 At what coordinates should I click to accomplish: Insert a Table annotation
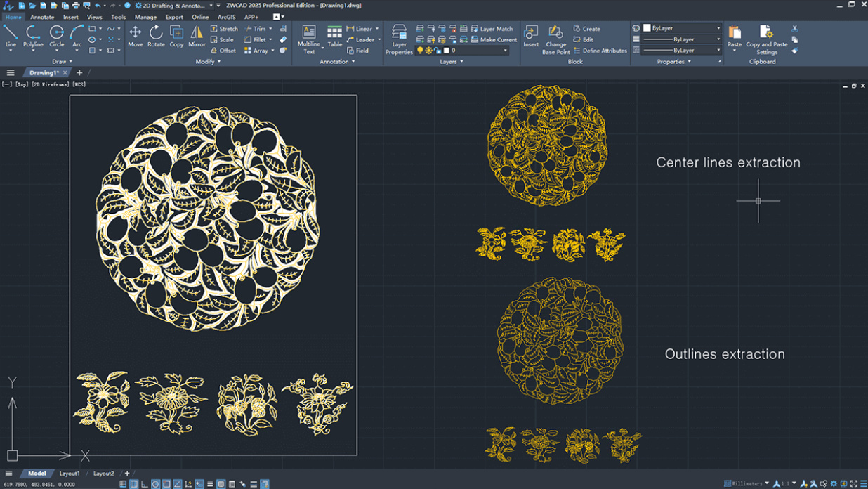click(335, 36)
